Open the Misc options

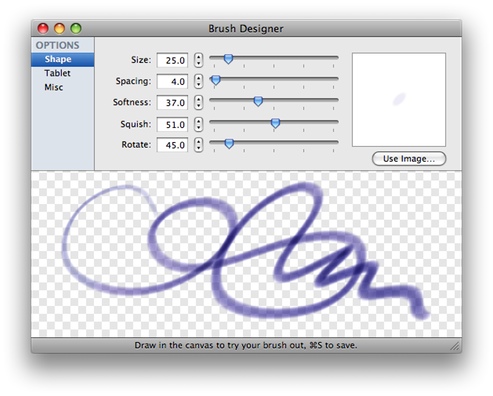pos(63,87)
